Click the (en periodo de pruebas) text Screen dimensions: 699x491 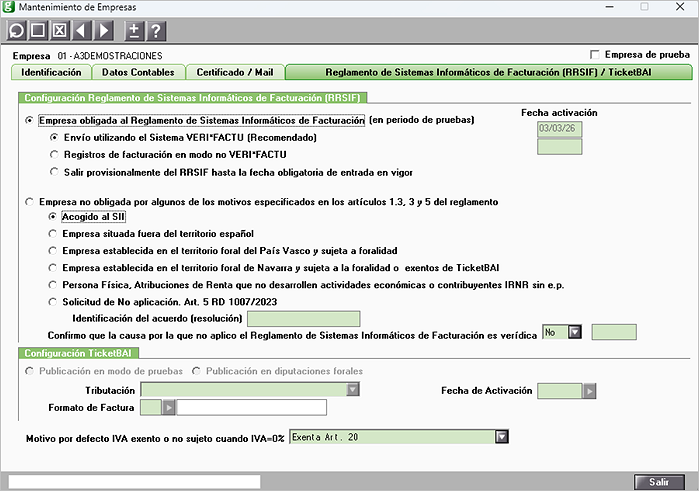point(422,120)
